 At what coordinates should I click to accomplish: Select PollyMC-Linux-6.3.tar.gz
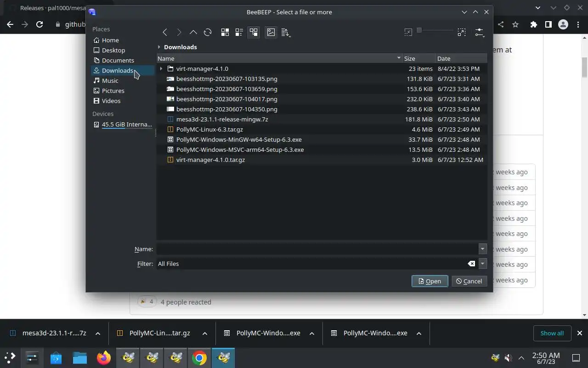click(x=322, y=129)
